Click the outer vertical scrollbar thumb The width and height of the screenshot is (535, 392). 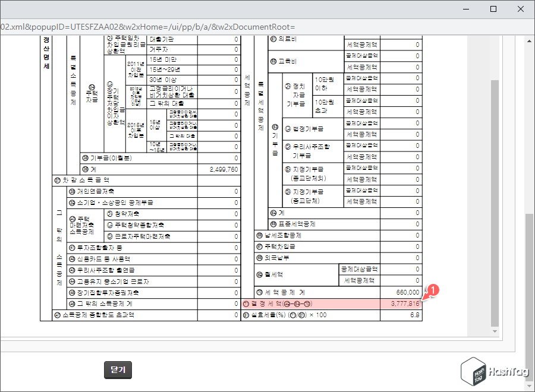tap(529, 296)
